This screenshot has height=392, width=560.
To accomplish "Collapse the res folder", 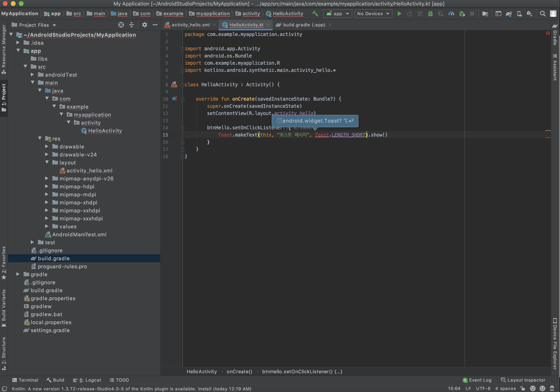I will [40, 138].
